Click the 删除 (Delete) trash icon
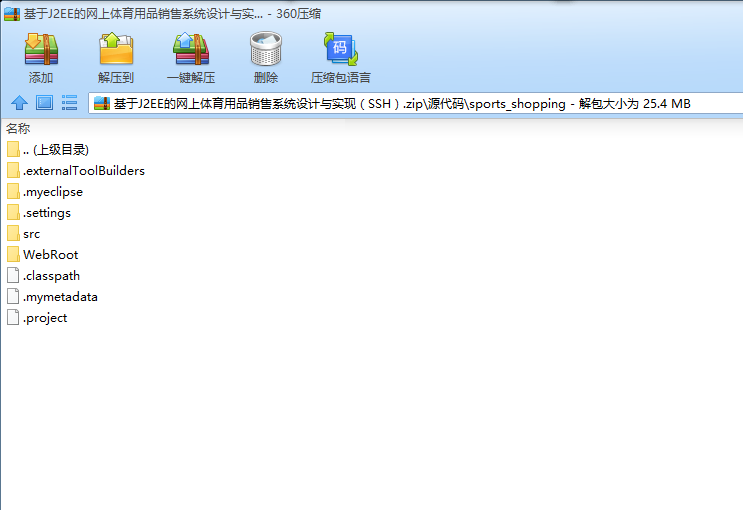The height and width of the screenshot is (510, 743). 266,49
